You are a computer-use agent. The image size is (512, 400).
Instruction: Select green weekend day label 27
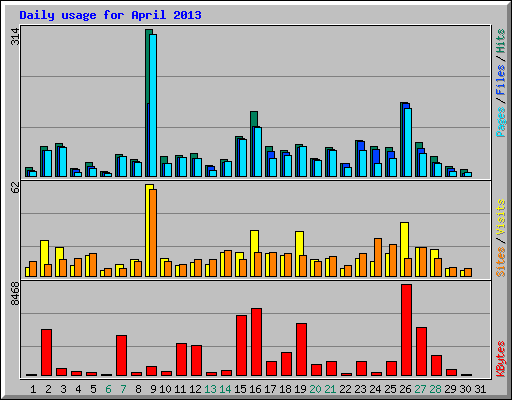[x=420, y=389]
